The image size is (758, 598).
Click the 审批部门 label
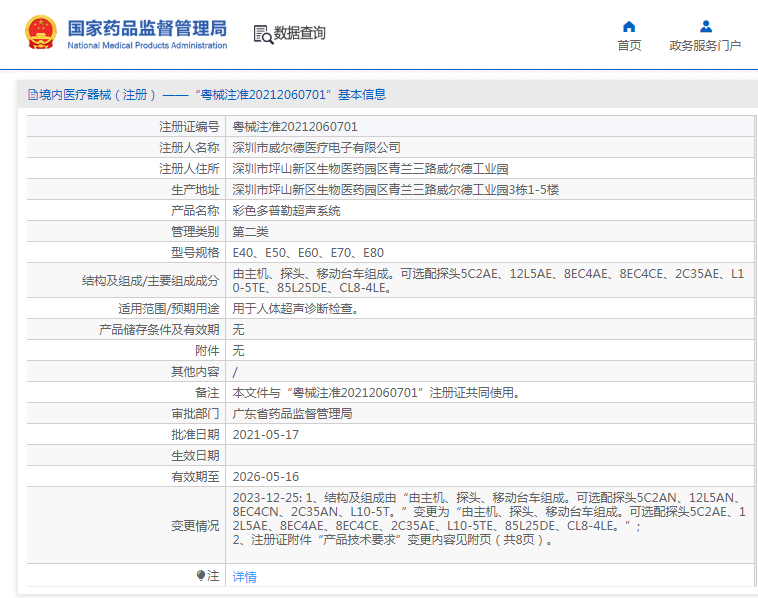(x=195, y=413)
